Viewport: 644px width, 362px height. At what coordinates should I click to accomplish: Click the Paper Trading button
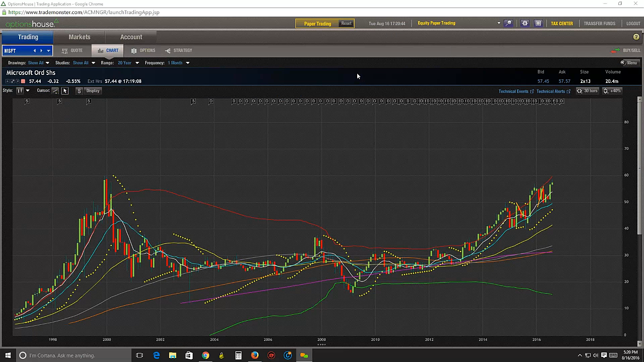317,23
